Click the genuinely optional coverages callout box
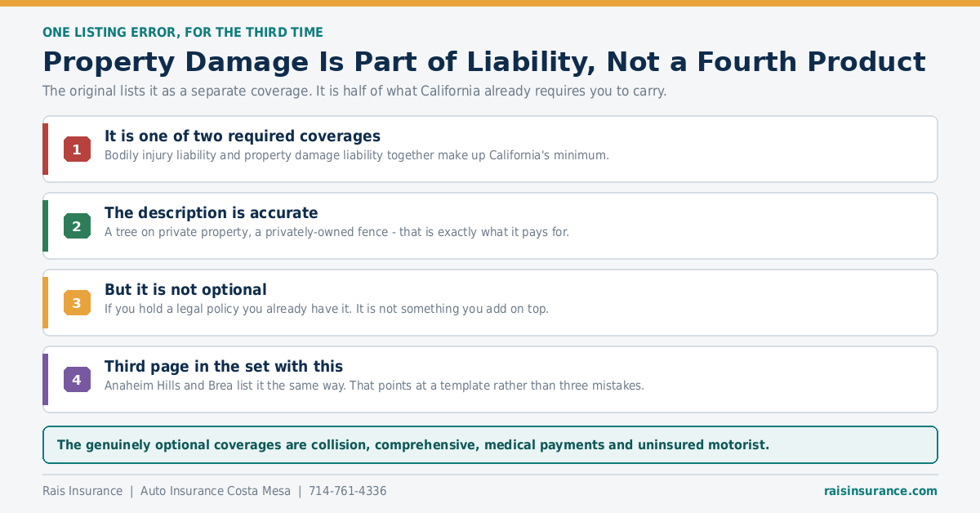The width and height of the screenshot is (980, 513). pyautogui.click(x=490, y=445)
